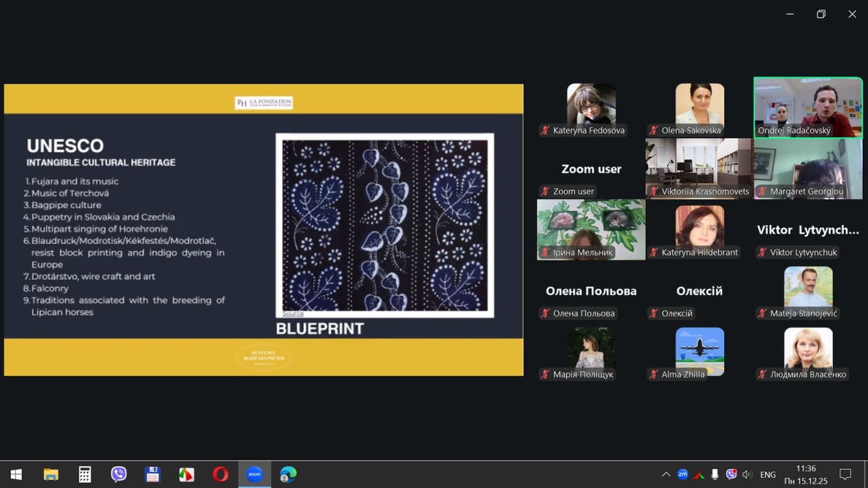The width and height of the screenshot is (868, 488).
Task: Open the clock and calendar flyout
Action: pos(805,474)
